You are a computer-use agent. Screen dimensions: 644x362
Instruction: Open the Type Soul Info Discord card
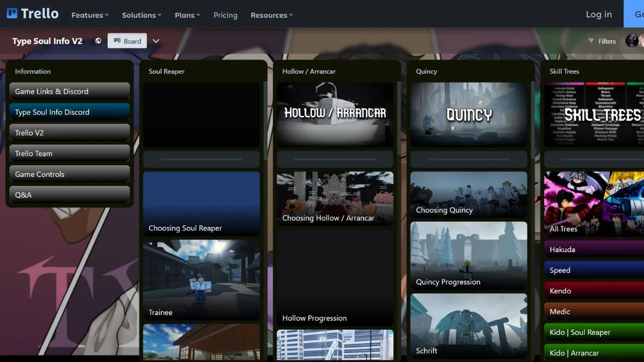[69, 112]
